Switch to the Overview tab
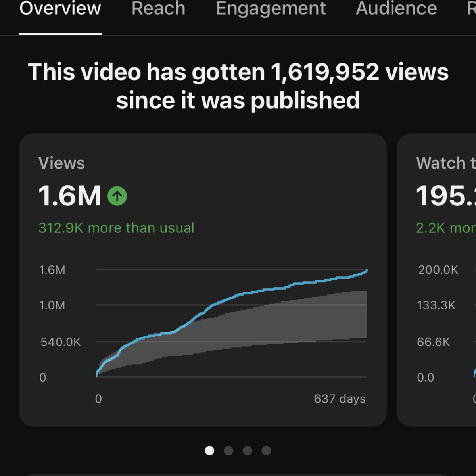 [x=60, y=9]
